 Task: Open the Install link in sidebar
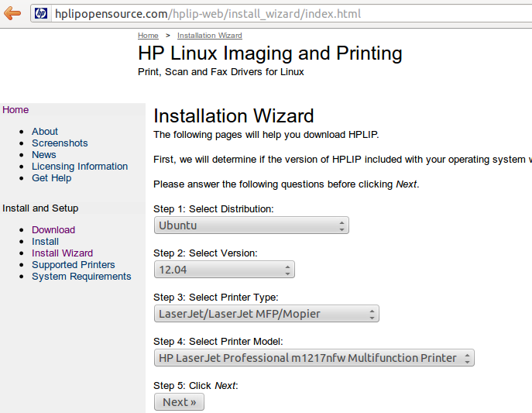coord(45,242)
